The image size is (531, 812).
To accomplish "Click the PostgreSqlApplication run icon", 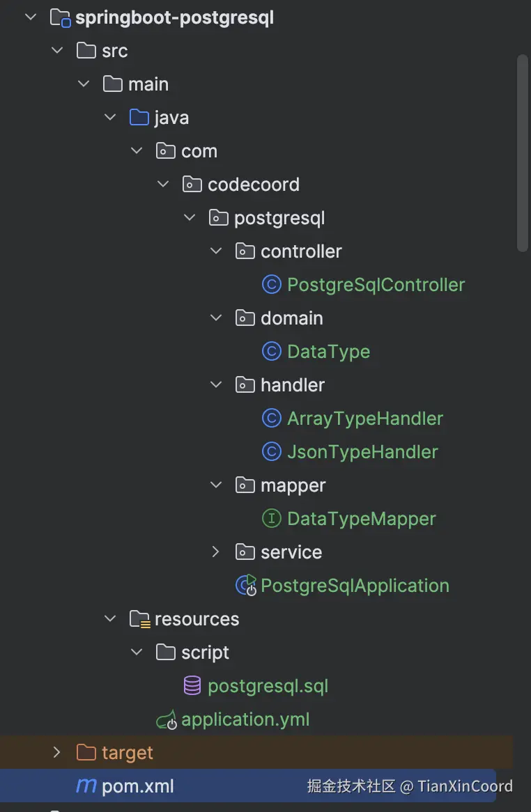I will pos(246,586).
